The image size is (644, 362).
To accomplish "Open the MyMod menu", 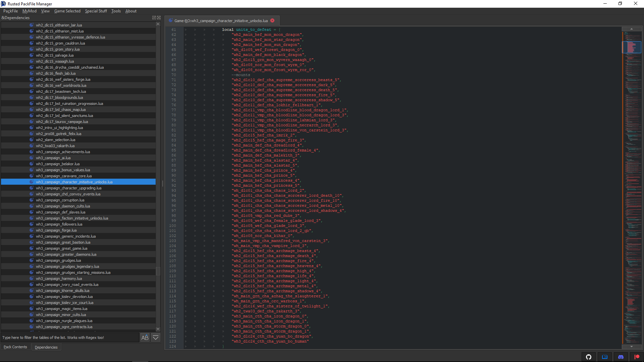I will (30, 11).
